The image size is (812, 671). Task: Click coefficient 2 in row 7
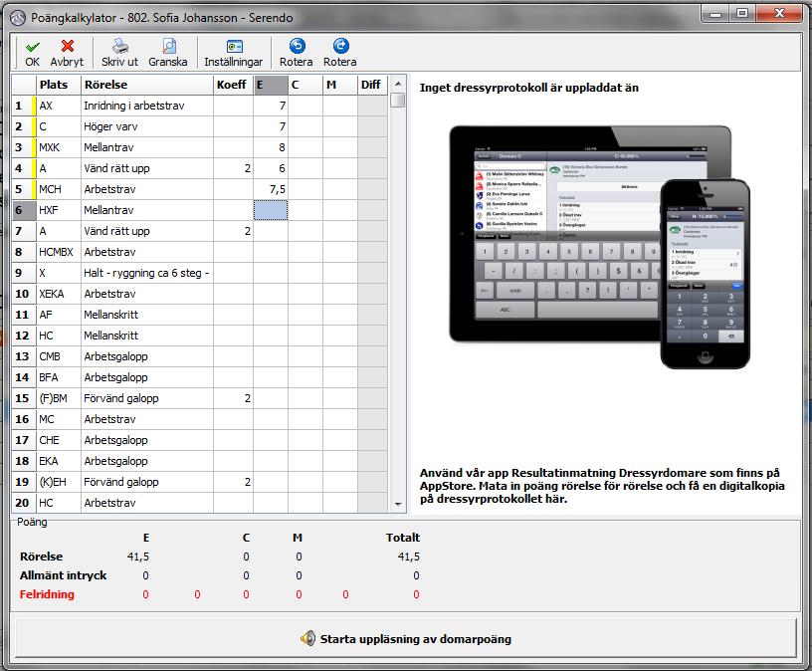click(233, 231)
